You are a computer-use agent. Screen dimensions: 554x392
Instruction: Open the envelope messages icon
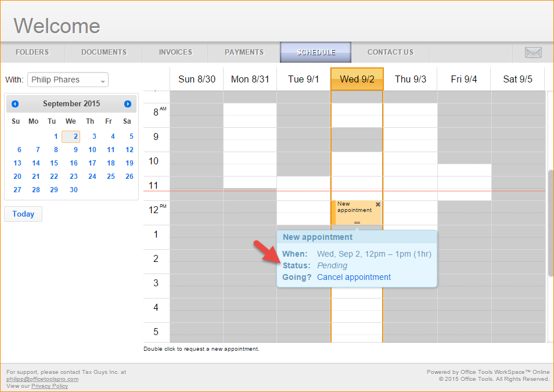[x=533, y=52]
